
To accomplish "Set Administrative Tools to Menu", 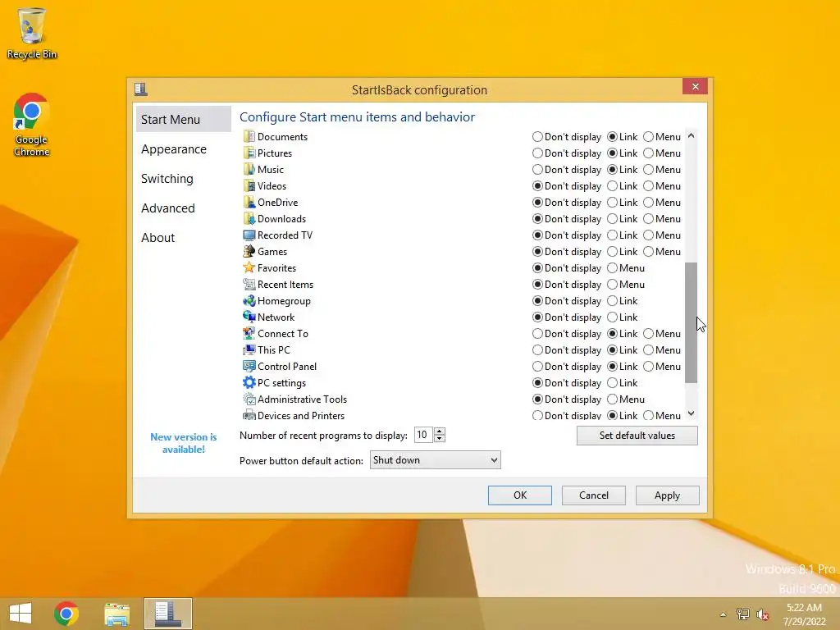I will point(612,399).
